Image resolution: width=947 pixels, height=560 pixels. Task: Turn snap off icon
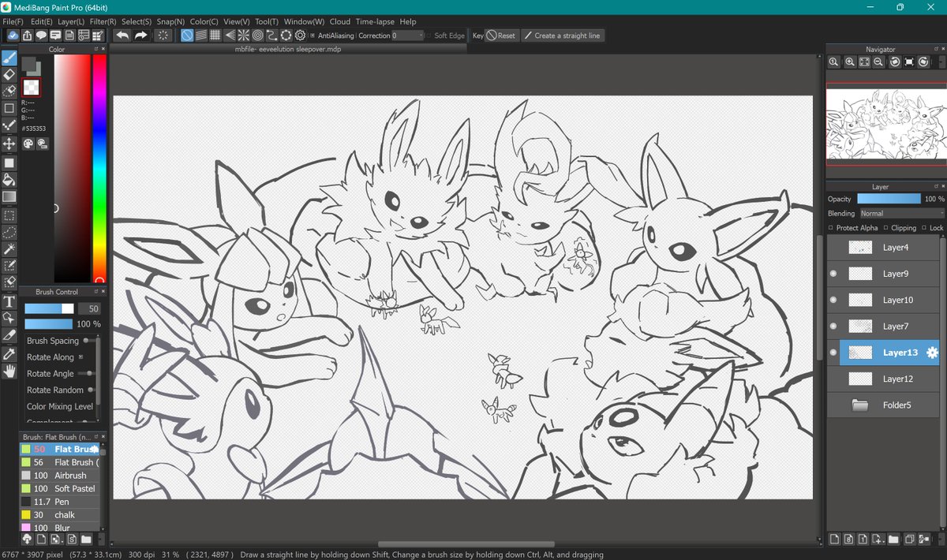click(x=187, y=35)
